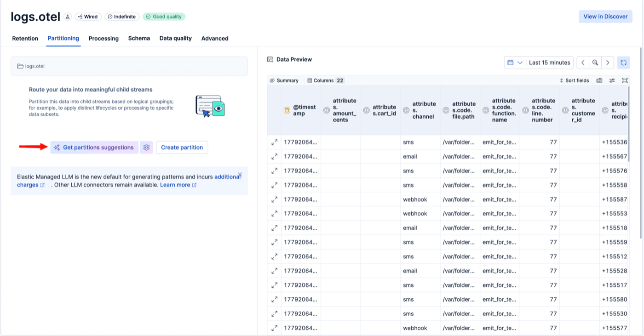Click the field type icon for attributes.code.file.path

[446, 110]
